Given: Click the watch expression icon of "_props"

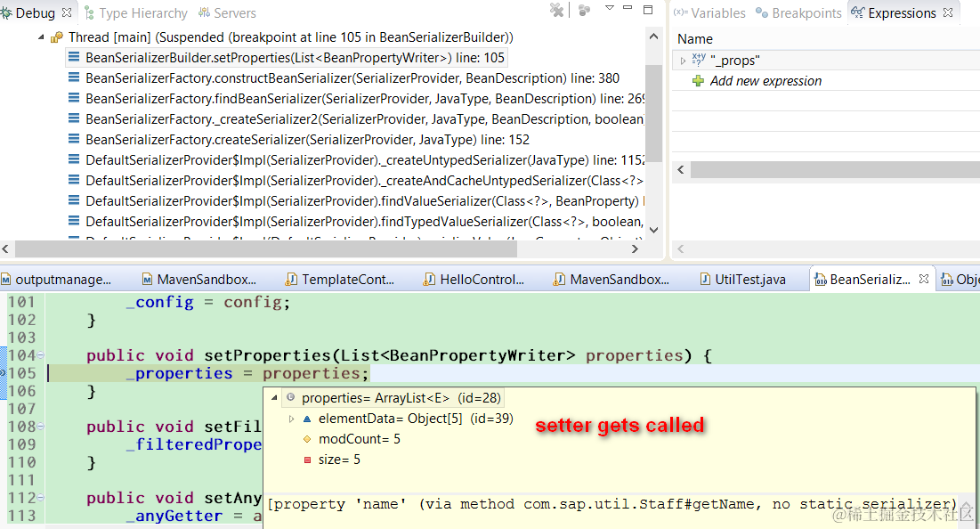Looking at the screenshot, I should pos(699,60).
